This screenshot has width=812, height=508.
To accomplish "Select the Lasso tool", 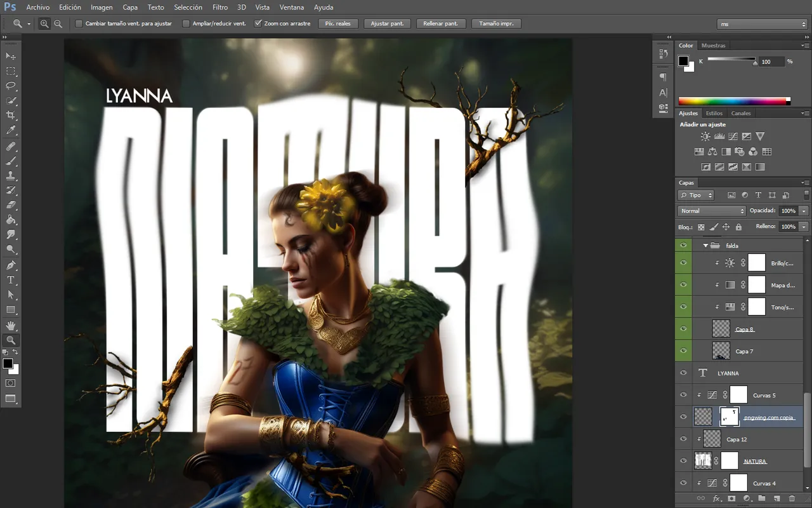I will pos(11,86).
